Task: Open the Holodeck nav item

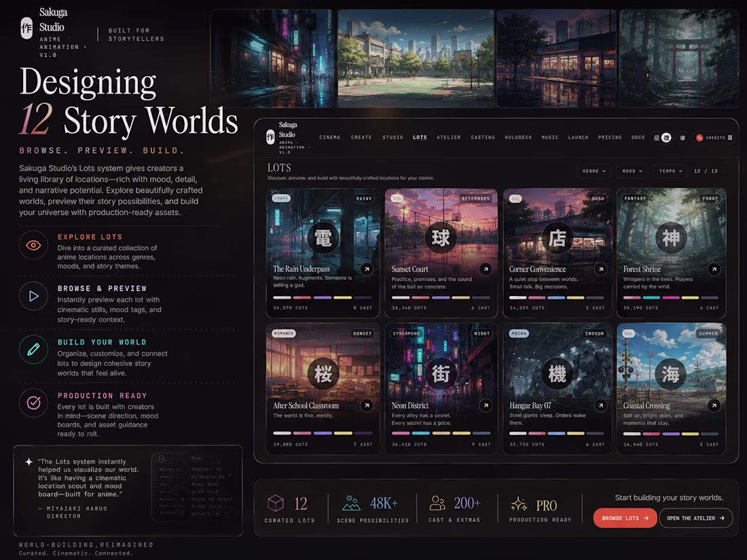Action: point(518,138)
